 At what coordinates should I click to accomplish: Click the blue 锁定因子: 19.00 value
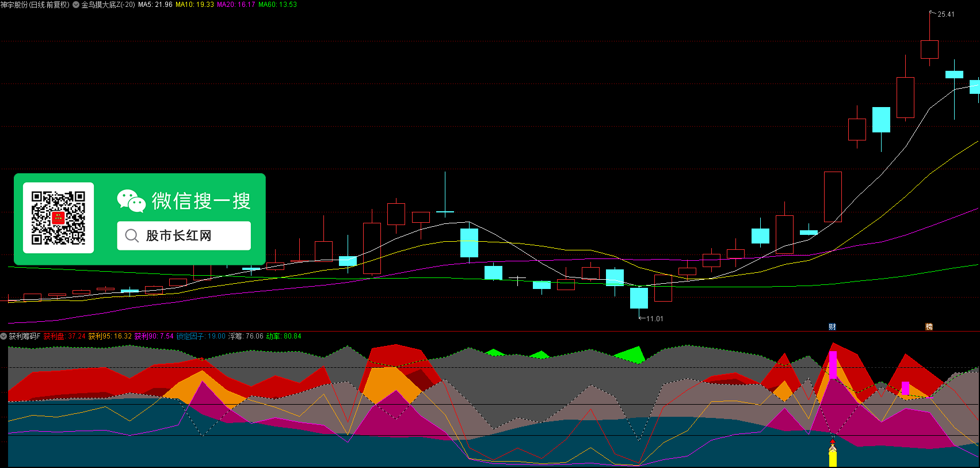[x=201, y=336]
